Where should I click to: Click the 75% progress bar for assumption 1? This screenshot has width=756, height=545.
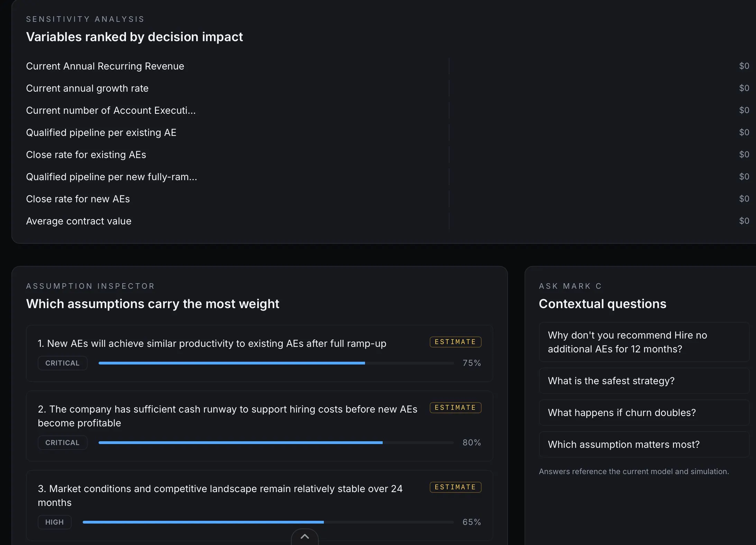click(x=276, y=363)
